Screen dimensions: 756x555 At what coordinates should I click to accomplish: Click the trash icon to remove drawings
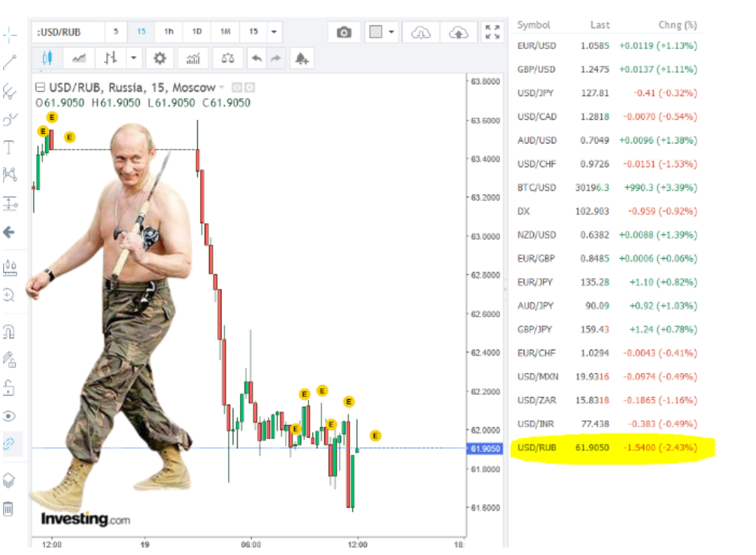coord(8,508)
